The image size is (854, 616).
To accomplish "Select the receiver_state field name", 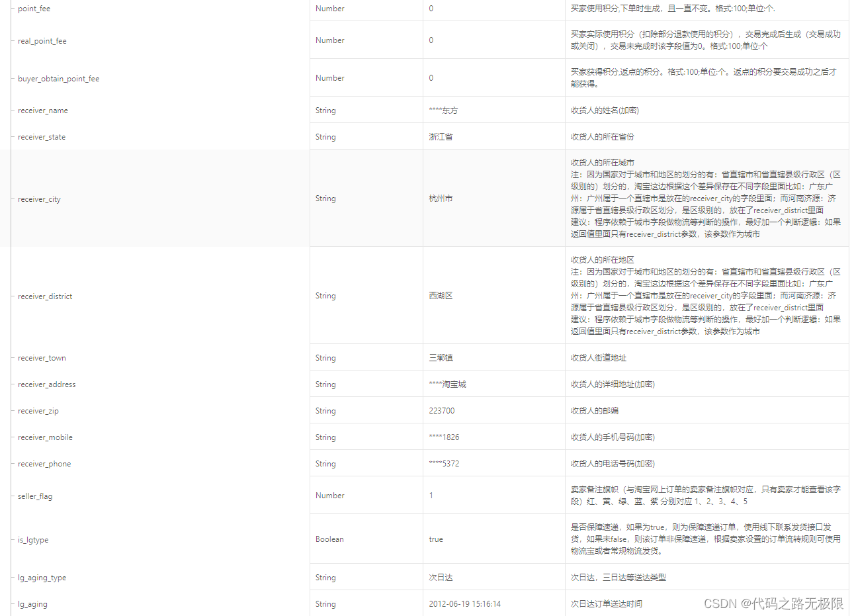I will 42,137.
